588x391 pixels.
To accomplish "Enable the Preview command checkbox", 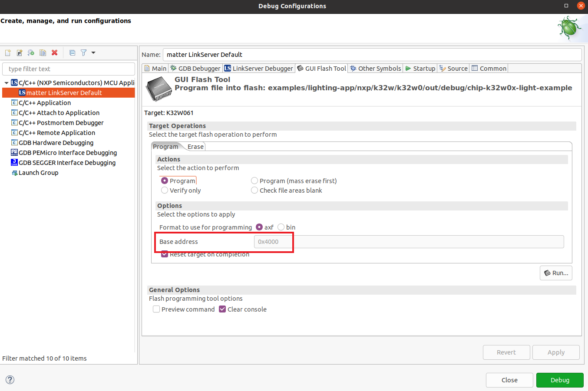I will [x=156, y=309].
